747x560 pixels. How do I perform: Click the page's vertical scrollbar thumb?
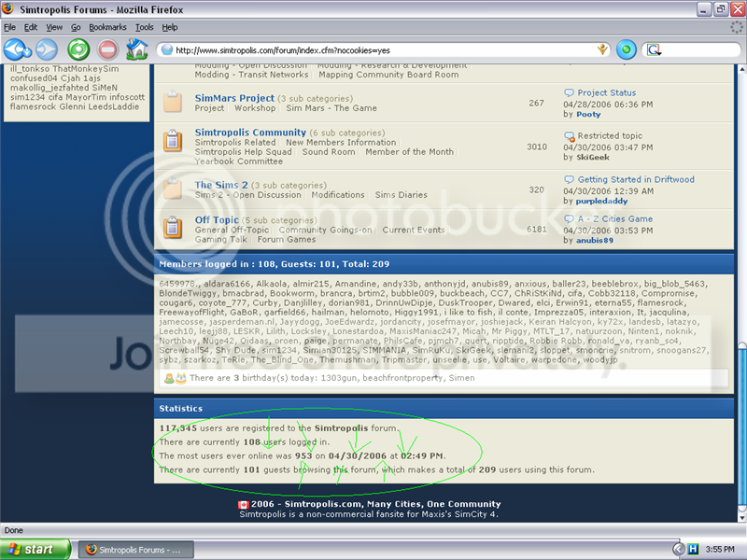tap(741, 426)
